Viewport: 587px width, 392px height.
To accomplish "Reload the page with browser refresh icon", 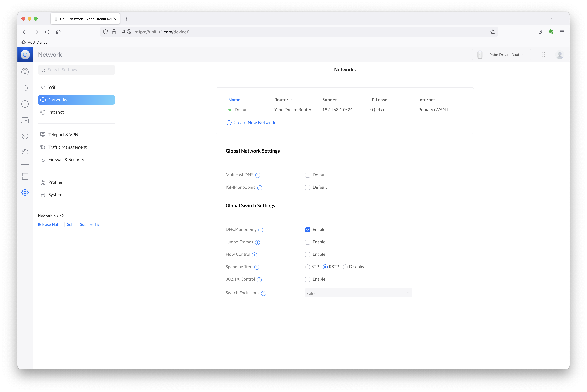I will (47, 32).
